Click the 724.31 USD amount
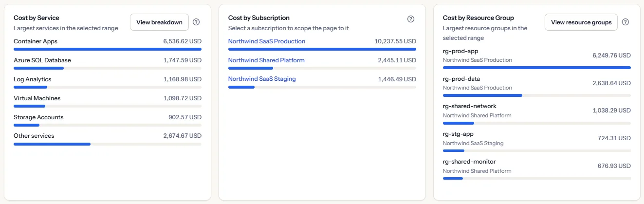Screen dimensions: 644x204 pyautogui.click(x=614, y=138)
